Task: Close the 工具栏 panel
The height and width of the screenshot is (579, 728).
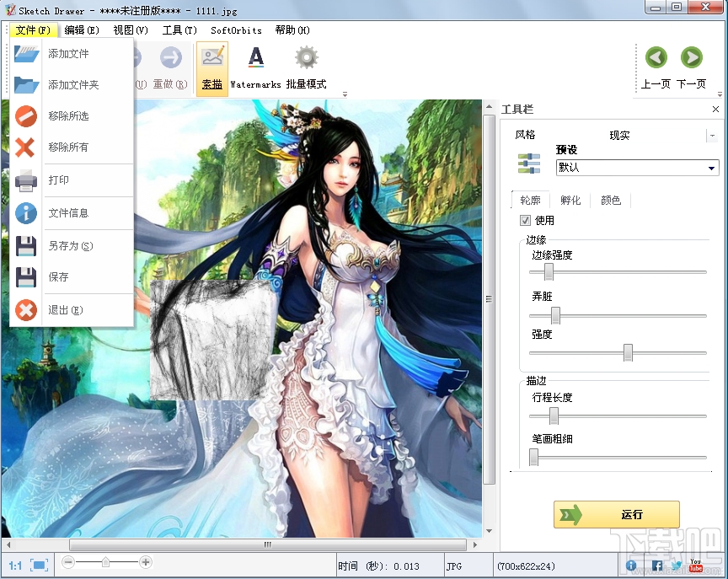Action: [715, 109]
